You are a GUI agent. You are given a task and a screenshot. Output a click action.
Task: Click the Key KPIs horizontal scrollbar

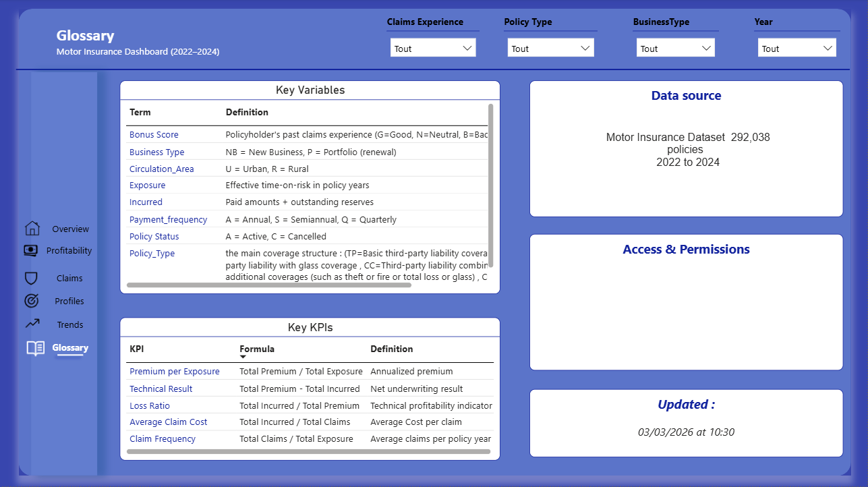coord(308,451)
